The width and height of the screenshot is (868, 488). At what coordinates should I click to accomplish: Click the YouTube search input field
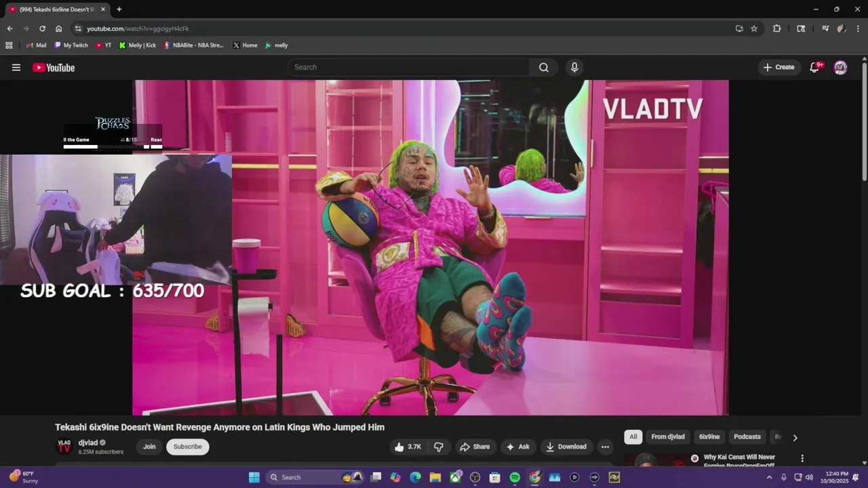408,67
